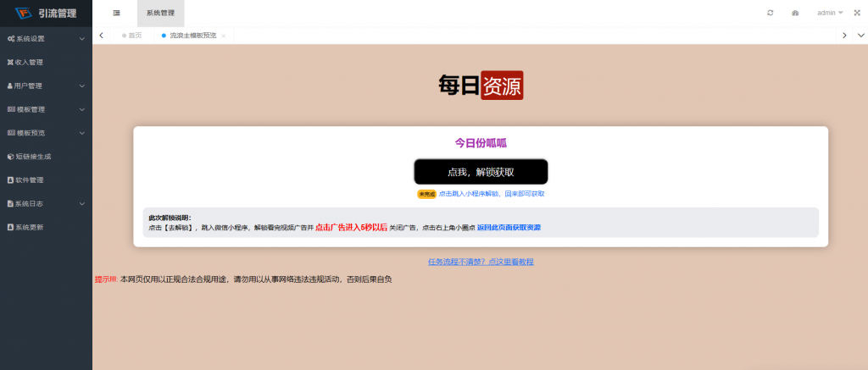
Task: Click the 点我，解锁获取 button
Action: pos(481,172)
